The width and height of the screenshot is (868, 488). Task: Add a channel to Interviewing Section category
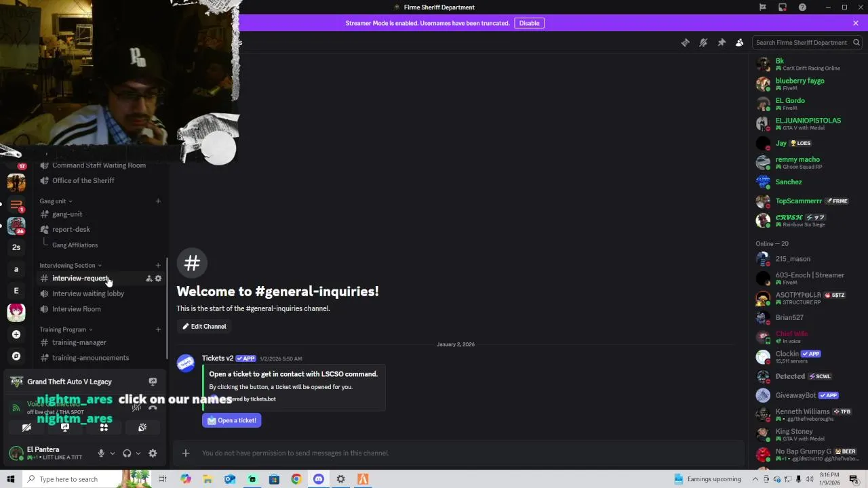(x=158, y=266)
